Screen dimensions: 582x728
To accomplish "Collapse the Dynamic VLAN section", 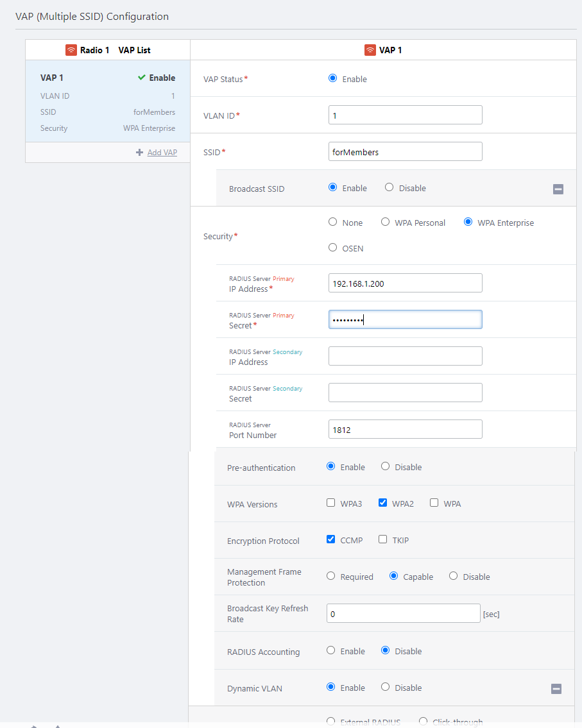I will point(556,689).
